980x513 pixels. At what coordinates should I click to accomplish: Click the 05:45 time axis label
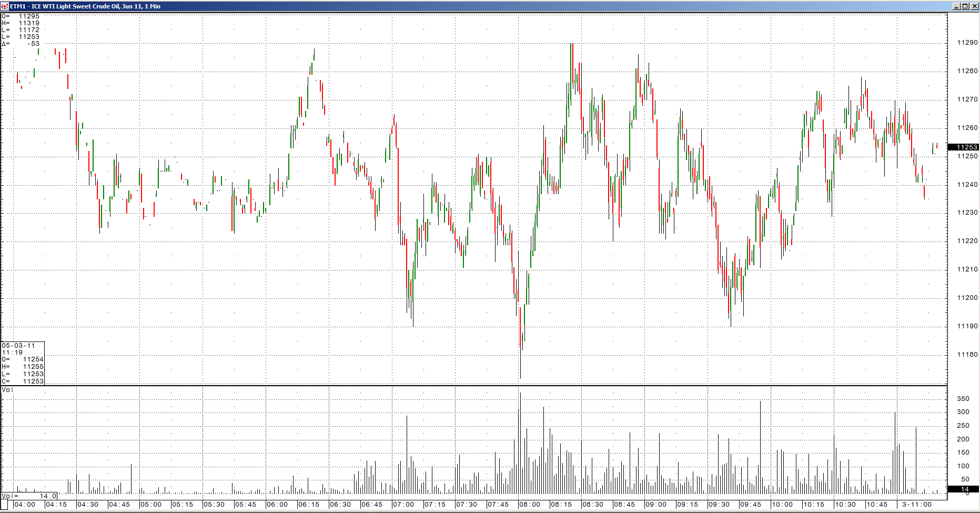[x=246, y=505]
